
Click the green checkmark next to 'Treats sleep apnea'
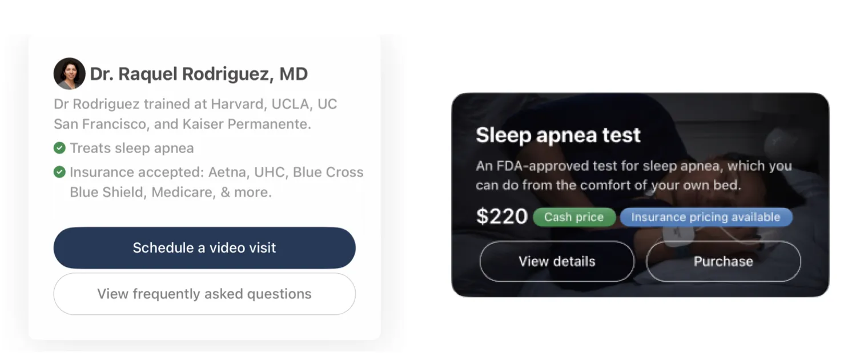click(59, 149)
